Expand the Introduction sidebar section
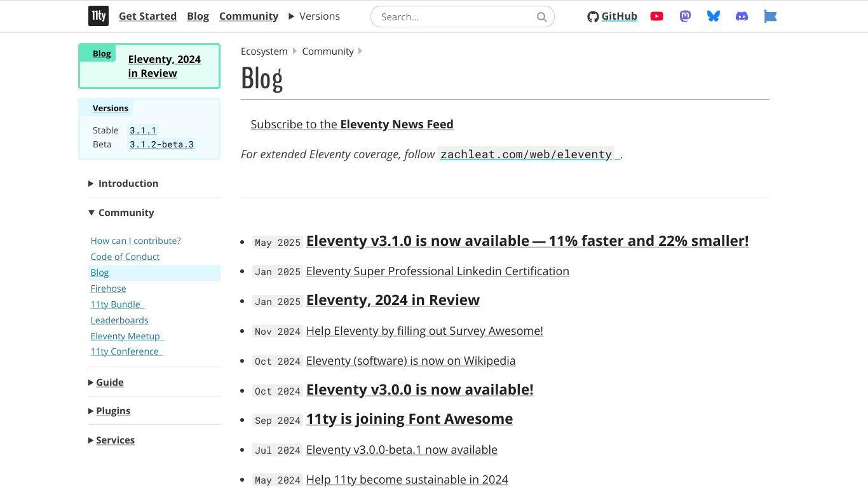Viewport: 868px width, 488px height. 123,183
